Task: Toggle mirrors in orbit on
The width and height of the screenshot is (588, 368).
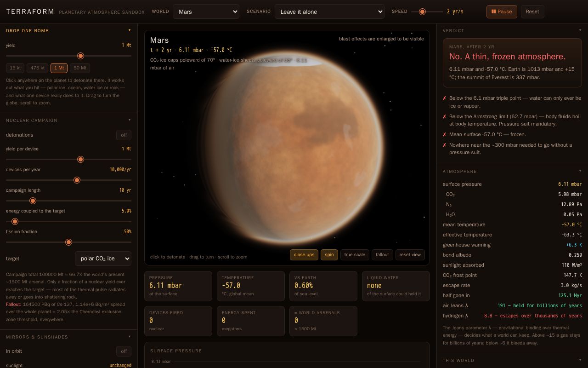Action: coord(124,351)
